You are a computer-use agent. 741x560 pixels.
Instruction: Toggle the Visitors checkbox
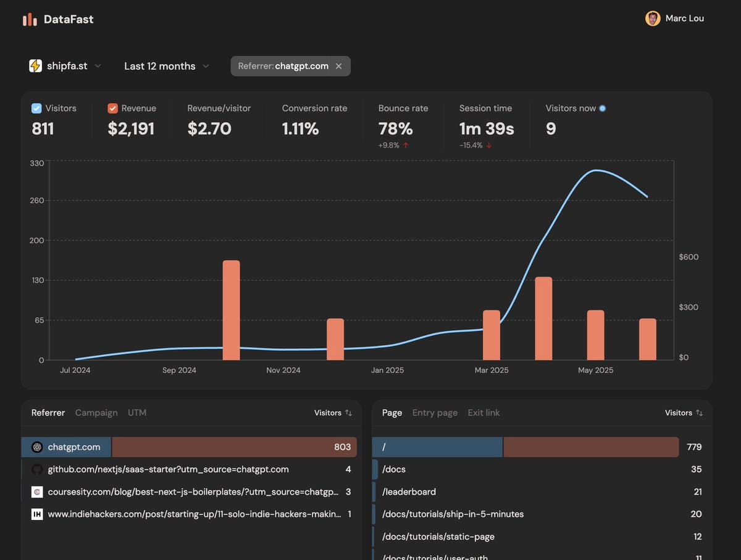pyautogui.click(x=36, y=108)
